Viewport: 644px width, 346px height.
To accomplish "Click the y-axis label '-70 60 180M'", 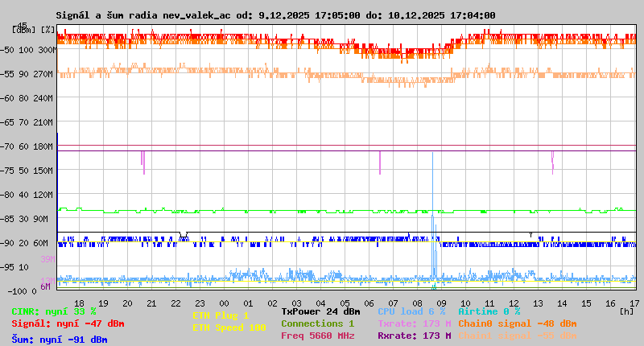I will 27,146.
